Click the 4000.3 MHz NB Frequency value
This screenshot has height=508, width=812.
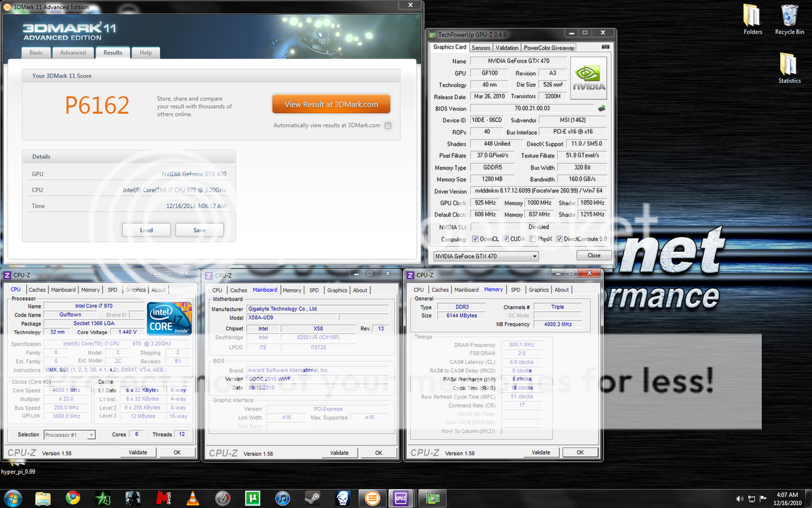(x=558, y=324)
